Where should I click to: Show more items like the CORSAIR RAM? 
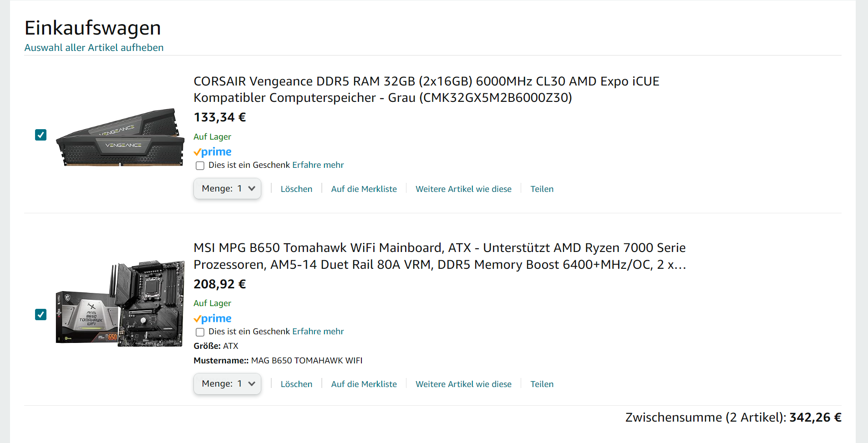463,189
